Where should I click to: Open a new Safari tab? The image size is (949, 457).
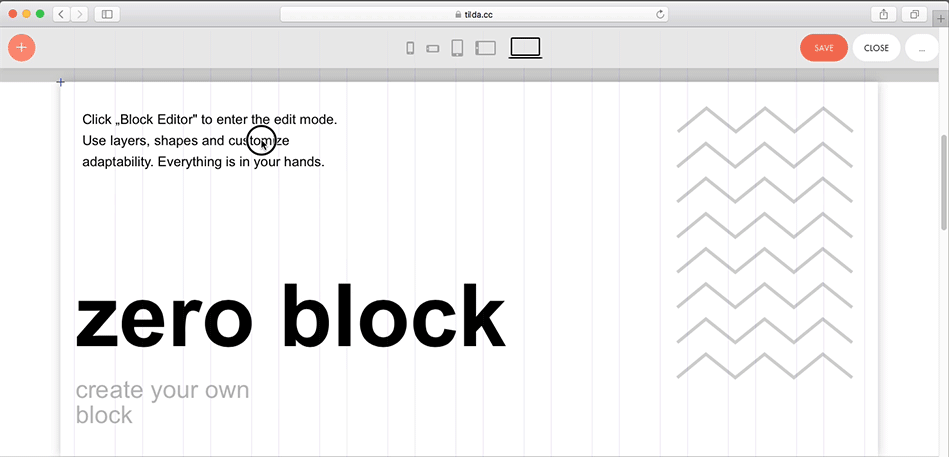point(940,19)
